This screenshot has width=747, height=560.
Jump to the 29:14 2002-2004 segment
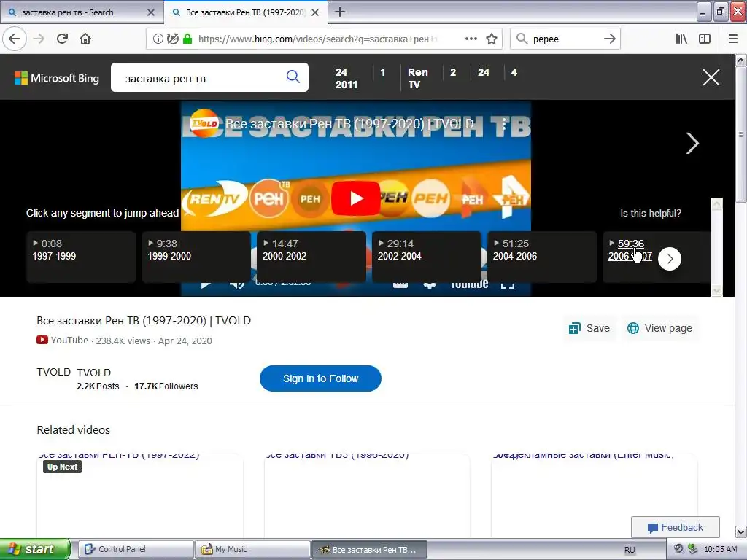(426, 257)
